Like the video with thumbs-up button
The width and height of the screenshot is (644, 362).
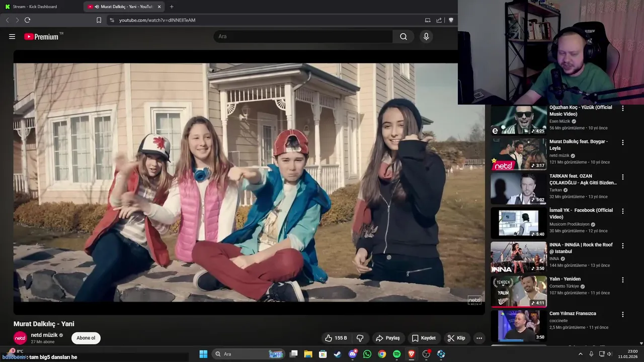(x=336, y=338)
